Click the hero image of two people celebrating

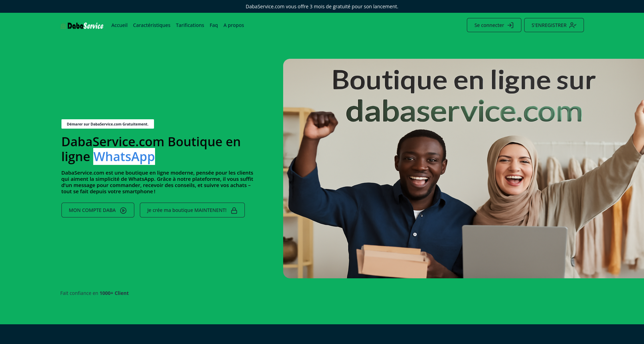pos(463,168)
